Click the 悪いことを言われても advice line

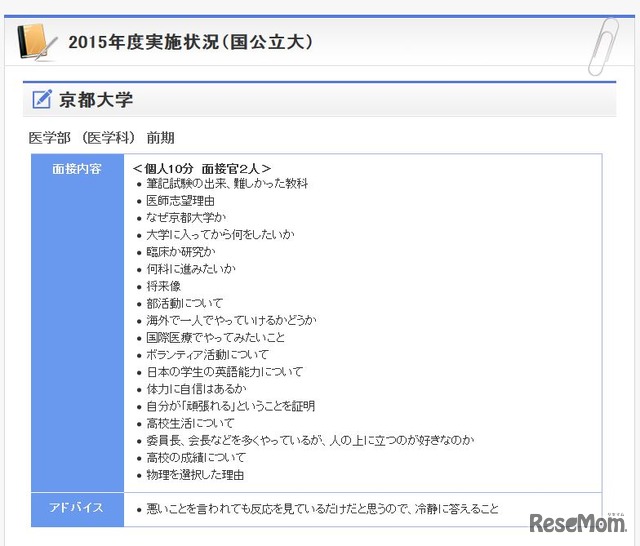click(322, 509)
